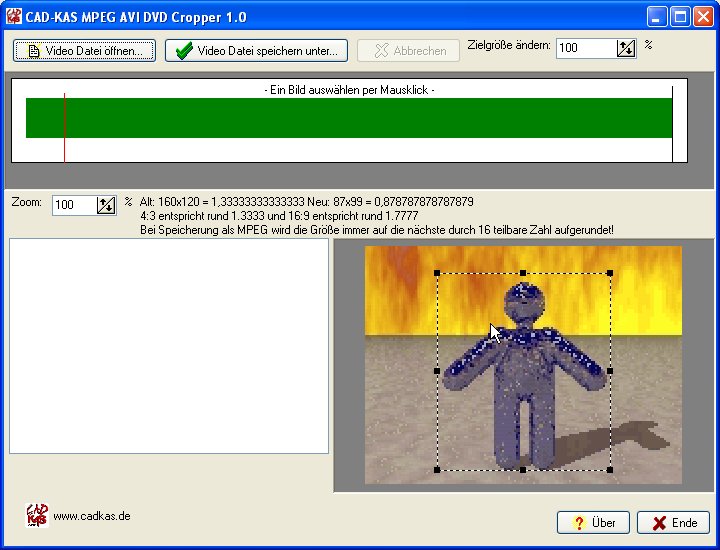The image size is (720, 550).
Task: Click the empty white preview panel
Action: click(169, 345)
